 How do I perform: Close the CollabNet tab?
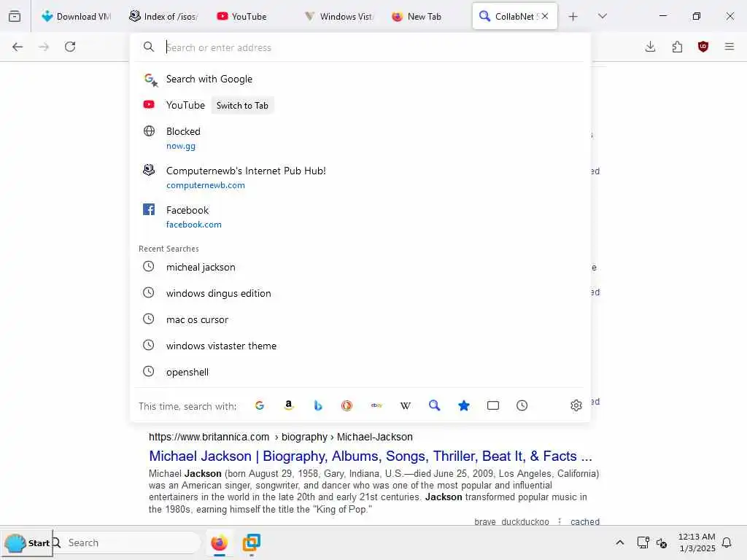(x=545, y=16)
